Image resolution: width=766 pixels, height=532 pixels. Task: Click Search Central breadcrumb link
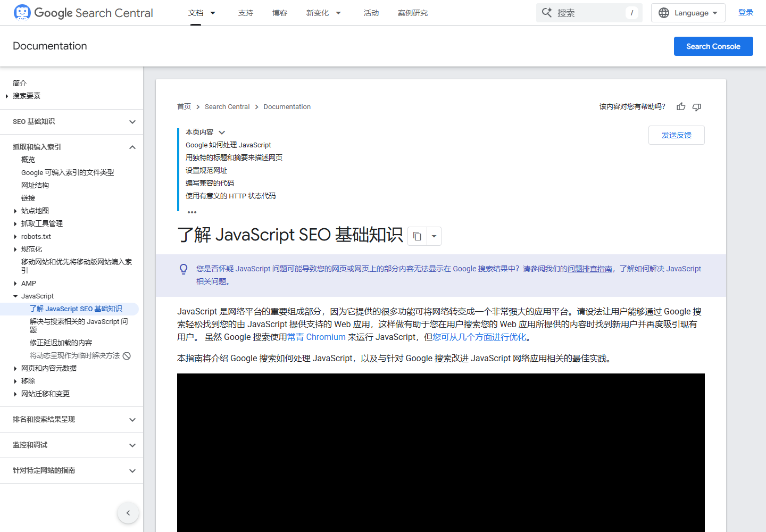tap(227, 107)
